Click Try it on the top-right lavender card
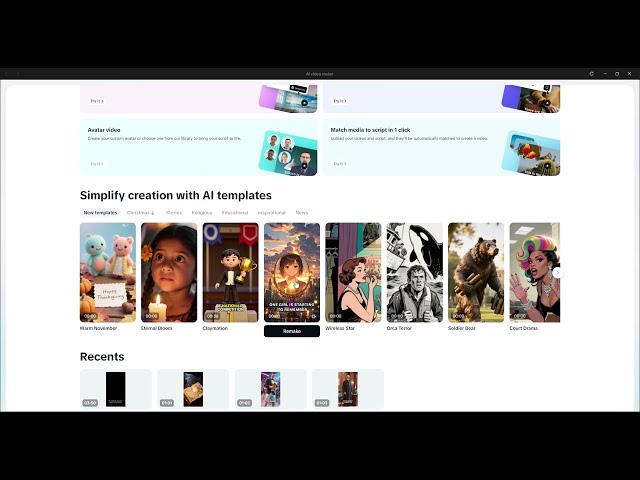 (x=340, y=101)
